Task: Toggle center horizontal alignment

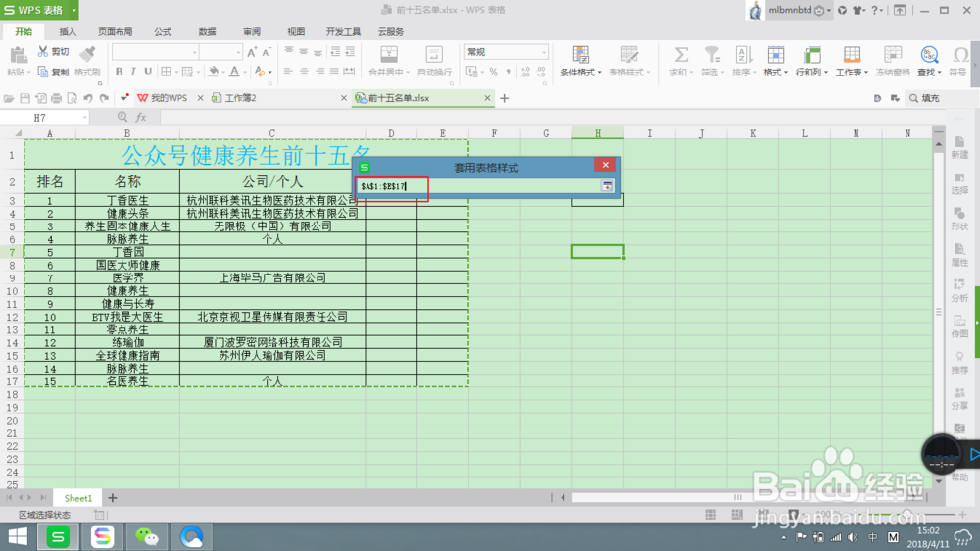Action: [x=304, y=72]
